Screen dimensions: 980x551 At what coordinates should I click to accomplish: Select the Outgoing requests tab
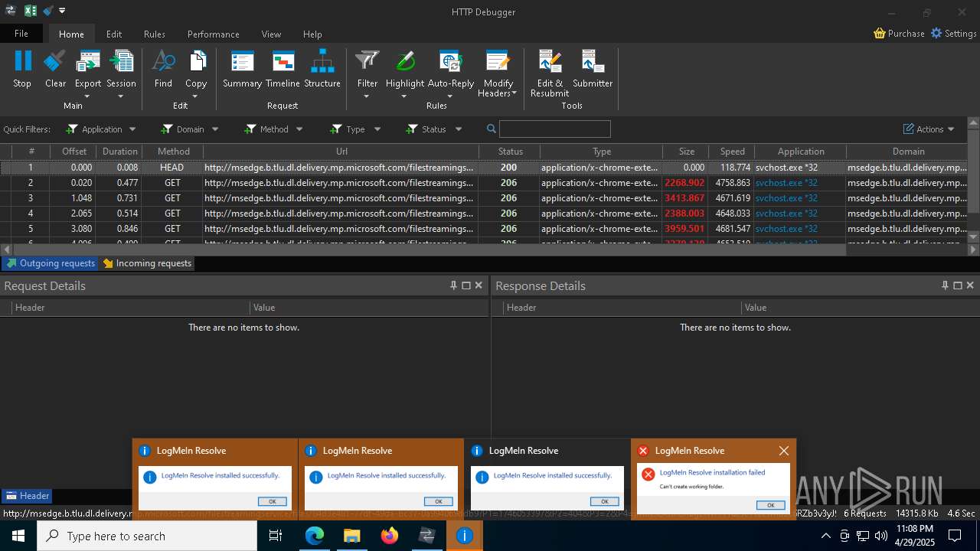point(51,263)
